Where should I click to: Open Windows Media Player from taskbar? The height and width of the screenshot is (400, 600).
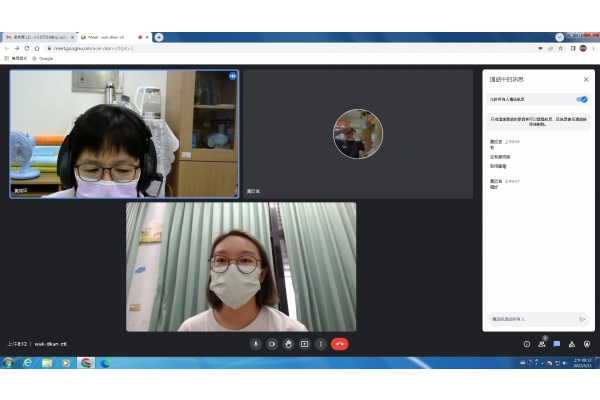click(x=66, y=362)
